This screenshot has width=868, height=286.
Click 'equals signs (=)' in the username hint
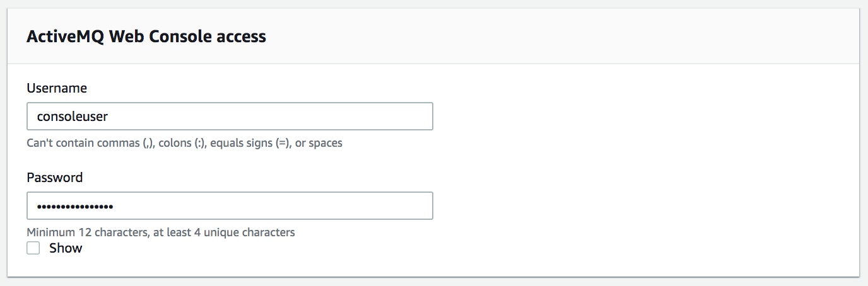coord(250,143)
